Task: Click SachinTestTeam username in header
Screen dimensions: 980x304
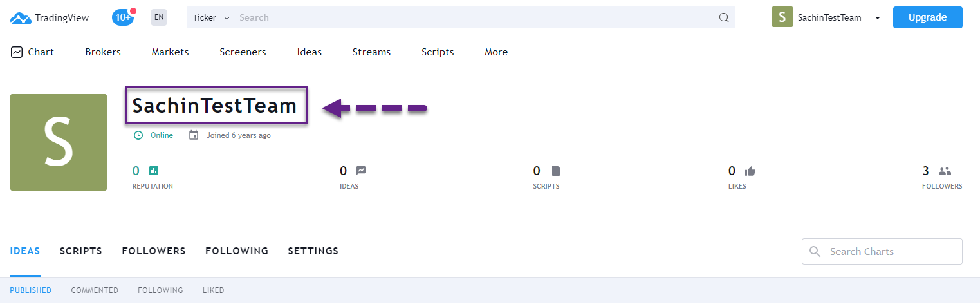Action: coord(829,17)
